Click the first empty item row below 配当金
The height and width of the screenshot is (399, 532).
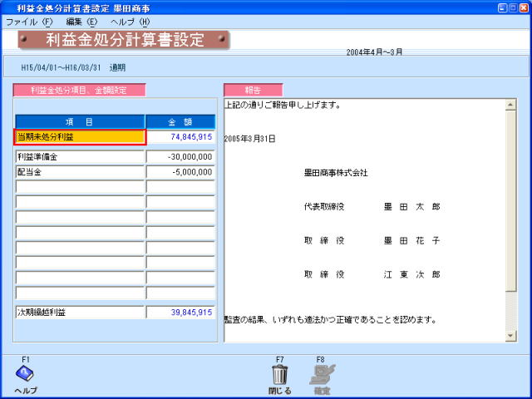(x=80, y=187)
